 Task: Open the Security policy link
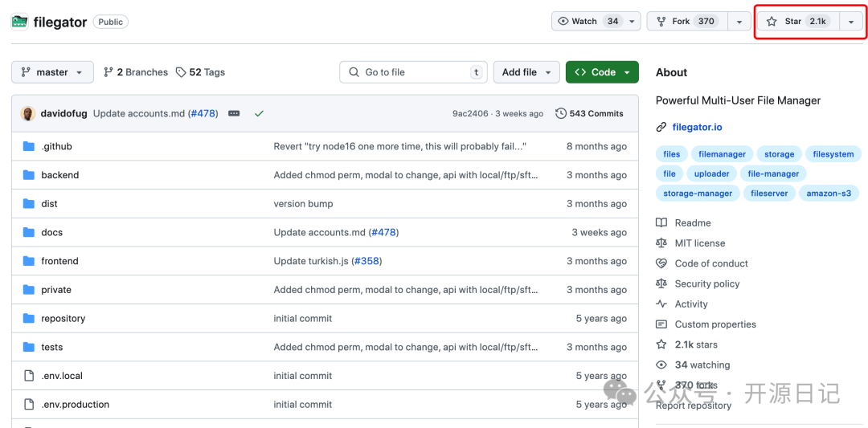point(698,283)
